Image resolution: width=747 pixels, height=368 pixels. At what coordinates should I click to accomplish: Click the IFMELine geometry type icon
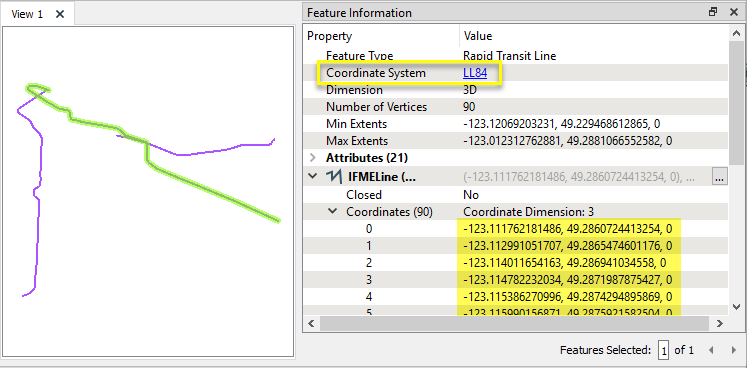(x=333, y=177)
